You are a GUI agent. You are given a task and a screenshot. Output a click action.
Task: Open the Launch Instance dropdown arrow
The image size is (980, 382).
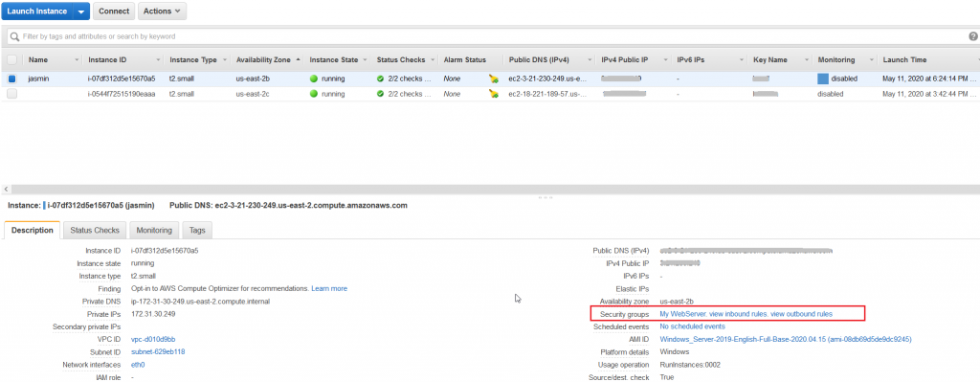pos(81,11)
